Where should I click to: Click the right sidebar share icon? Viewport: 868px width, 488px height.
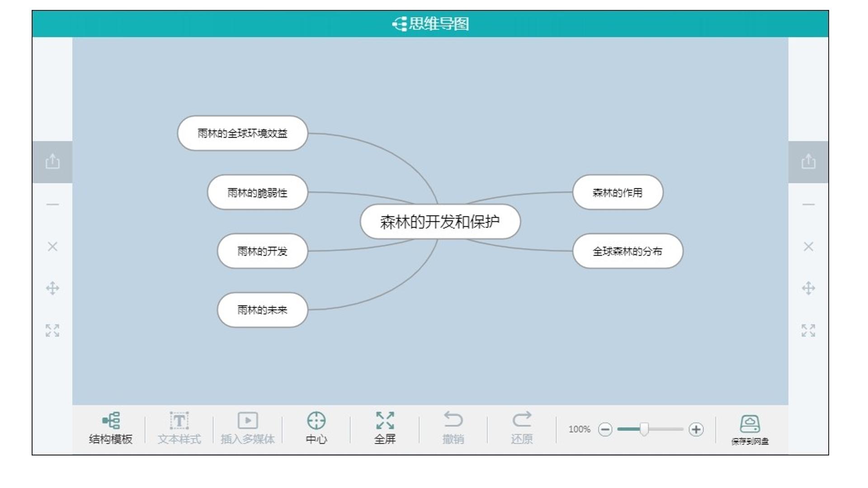pyautogui.click(x=808, y=161)
